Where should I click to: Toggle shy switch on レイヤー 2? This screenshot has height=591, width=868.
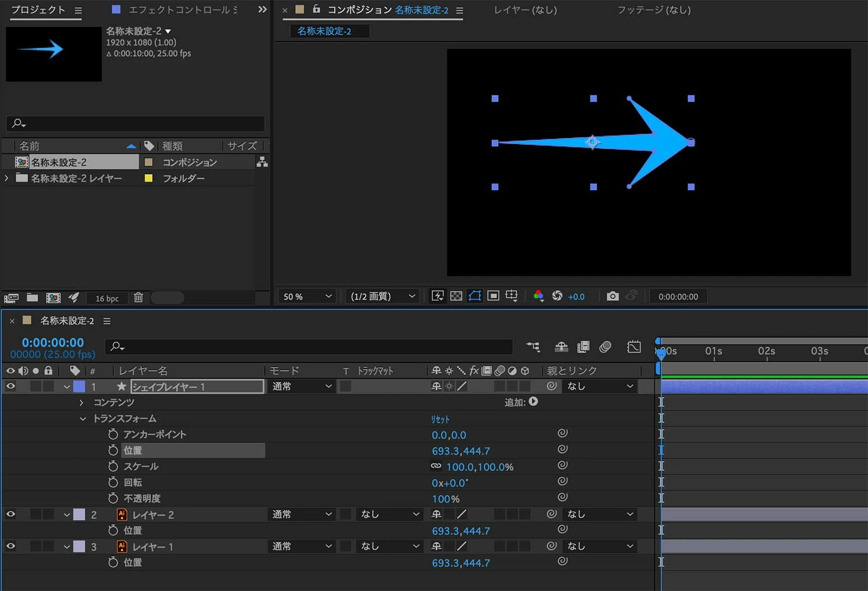tap(437, 514)
